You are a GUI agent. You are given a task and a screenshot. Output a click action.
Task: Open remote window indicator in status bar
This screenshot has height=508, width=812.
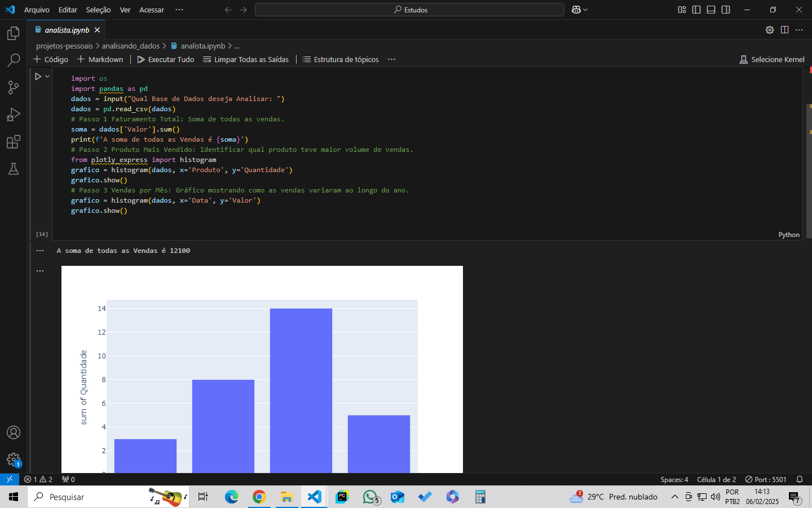(x=10, y=479)
